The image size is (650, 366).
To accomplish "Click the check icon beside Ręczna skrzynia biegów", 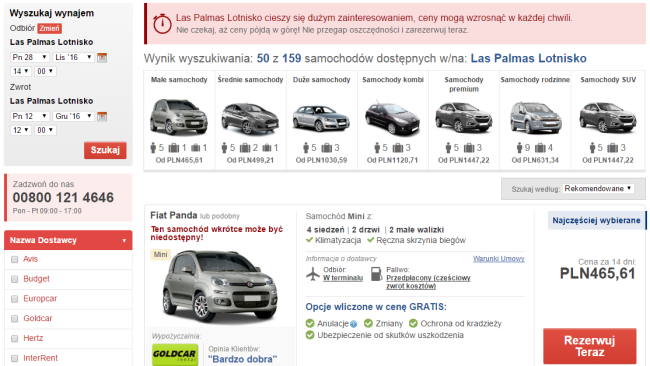I will coord(371,240).
